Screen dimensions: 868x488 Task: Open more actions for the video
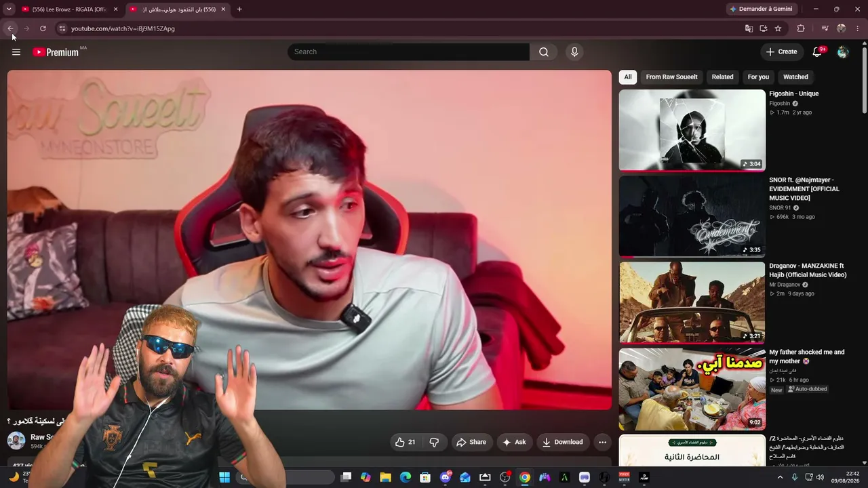click(x=602, y=442)
